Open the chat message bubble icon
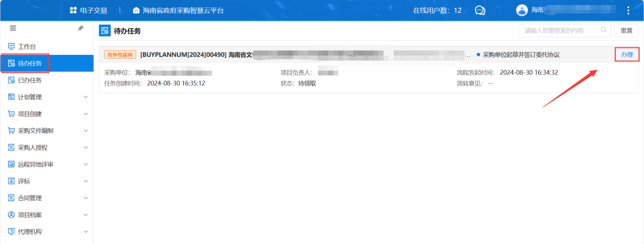Viewport: 644px width, 244px height. (x=480, y=11)
